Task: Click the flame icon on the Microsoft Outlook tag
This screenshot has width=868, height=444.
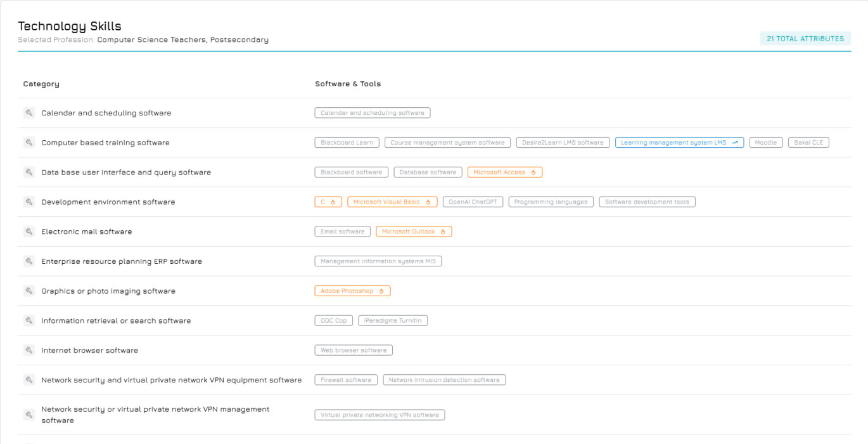Action: click(443, 232)
